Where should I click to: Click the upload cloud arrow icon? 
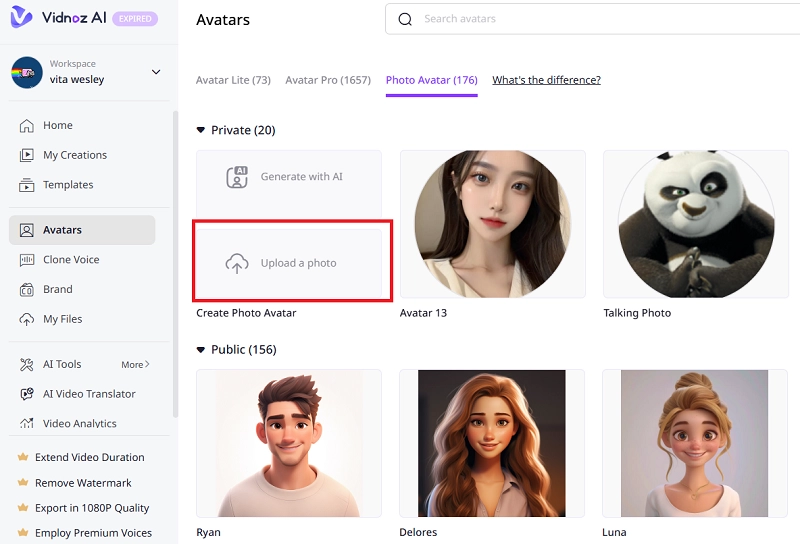[237, 263]
